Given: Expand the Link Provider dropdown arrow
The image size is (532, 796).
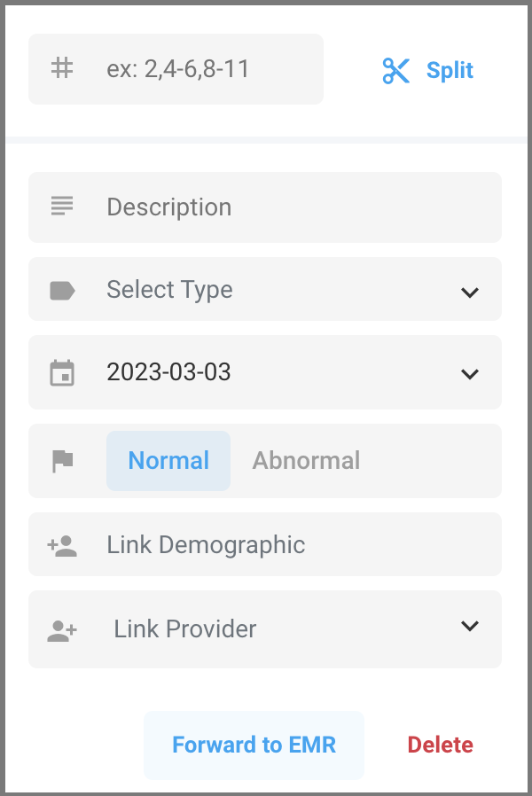Looking at the screenshot, I should [470, 627].
